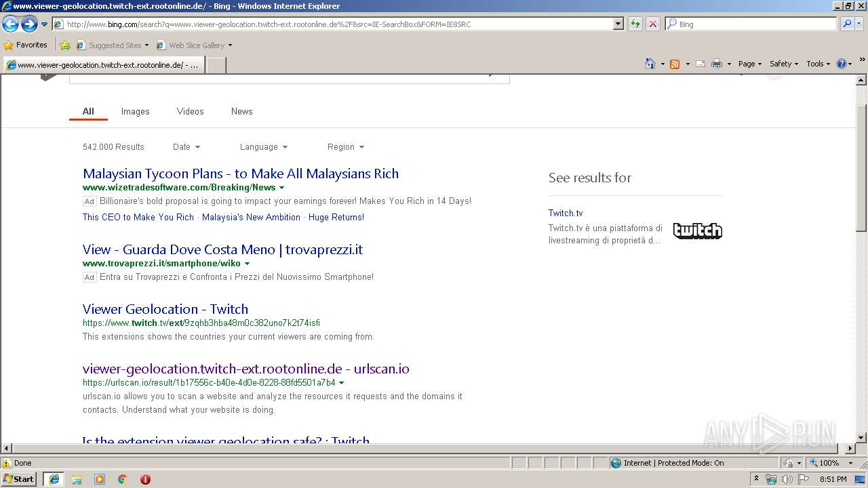Show hidden tray icons arrow
The width and height of the screenshot is (868, 488).
[x=757, y=479]
